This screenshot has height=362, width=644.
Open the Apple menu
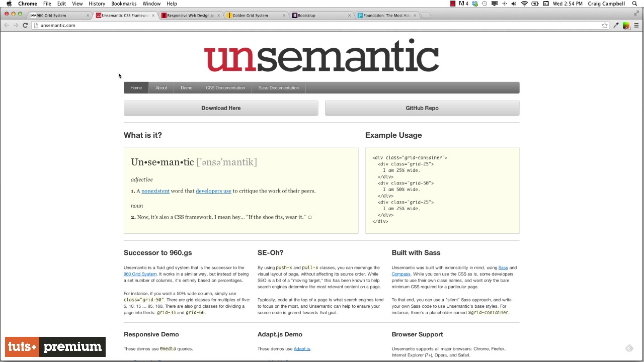click(9, 4)
